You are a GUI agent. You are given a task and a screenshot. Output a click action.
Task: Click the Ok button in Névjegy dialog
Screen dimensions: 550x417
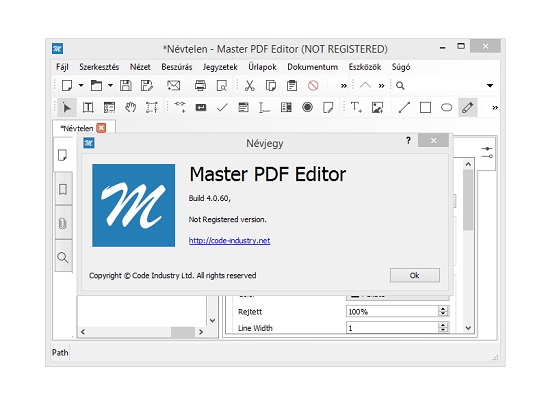click(x=415, y=275)
